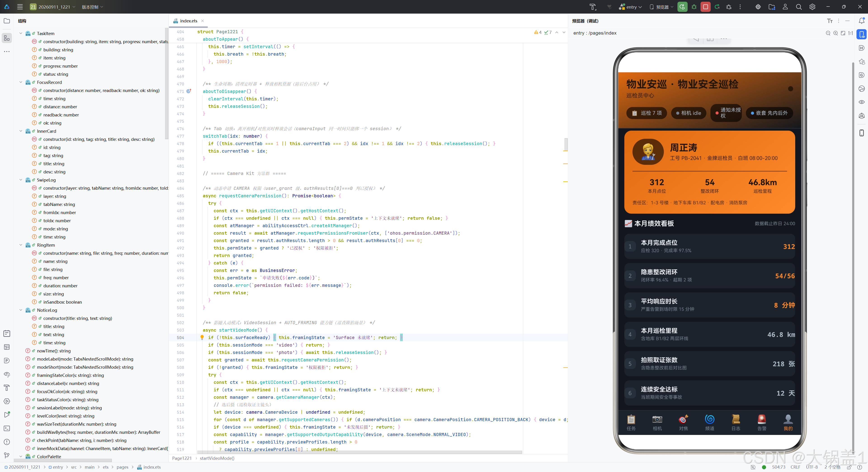Open the 版本控制 dropdown
The height and width of the screenshot is (472, 868).
(92, 7)
